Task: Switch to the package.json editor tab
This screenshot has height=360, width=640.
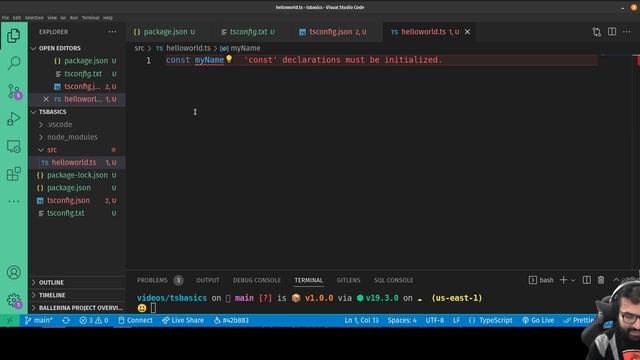Action: coord(165,32)
